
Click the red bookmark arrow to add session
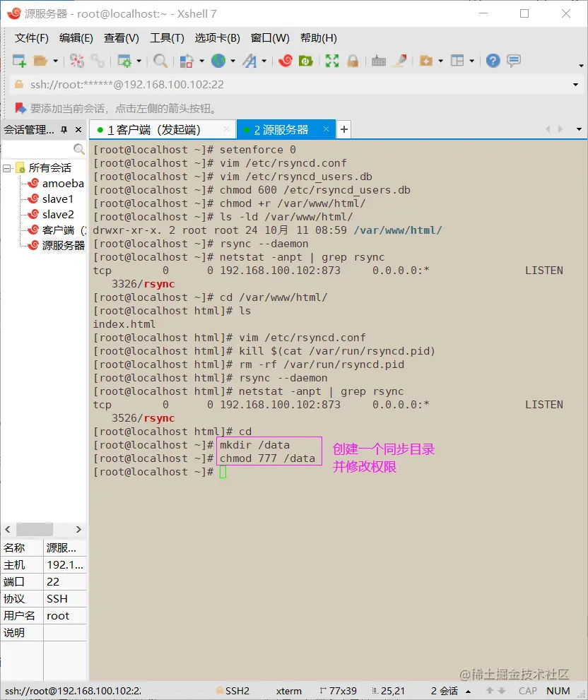(20, 108)
